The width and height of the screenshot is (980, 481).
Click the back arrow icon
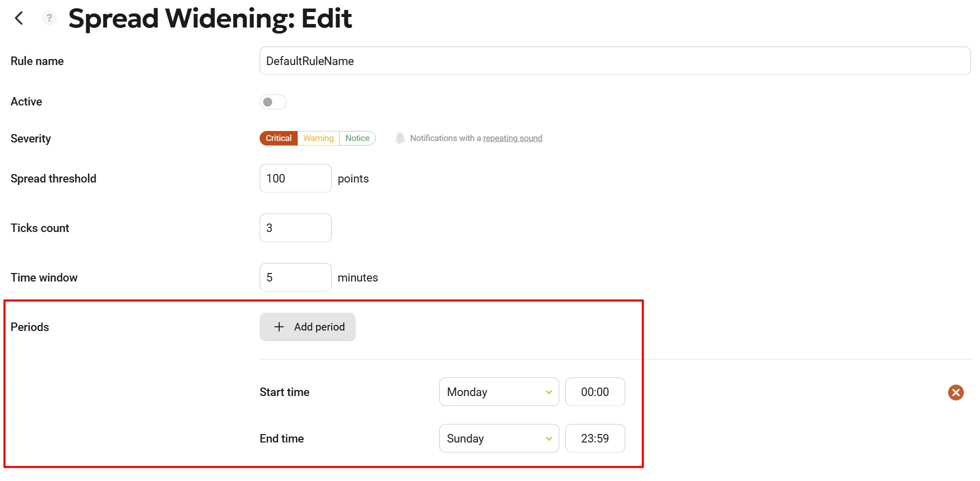coord(19,18)
